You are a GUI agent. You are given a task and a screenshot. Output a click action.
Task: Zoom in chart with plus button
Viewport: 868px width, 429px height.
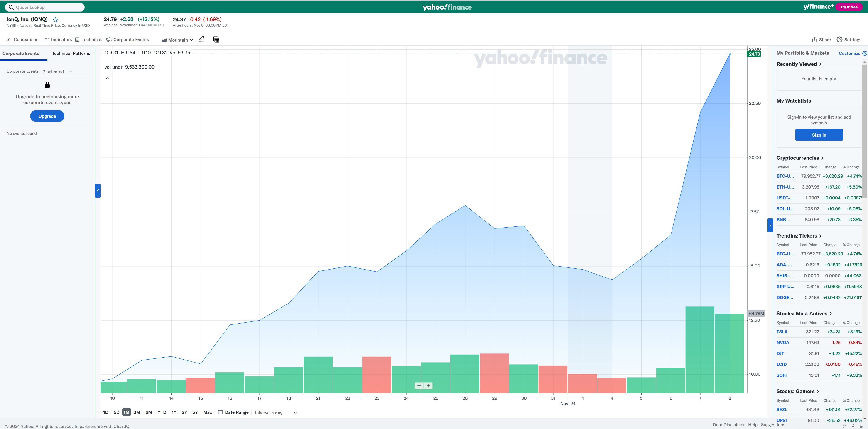[428, 386]
